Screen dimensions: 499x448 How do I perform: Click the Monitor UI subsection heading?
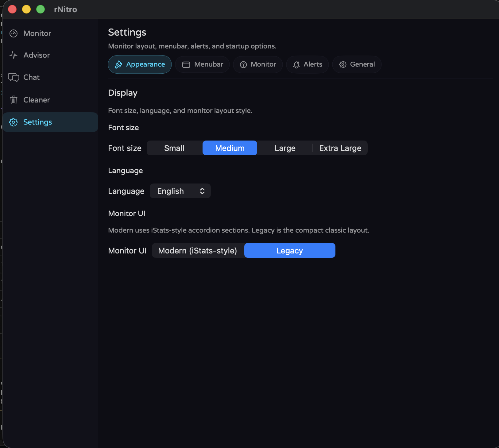(x=127, y=214)
